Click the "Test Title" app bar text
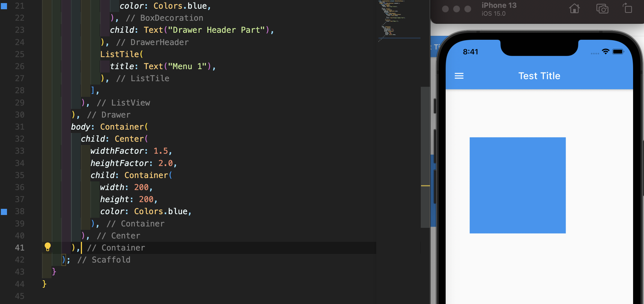Image resolution: width=644 pixels, height=304 pixels. pos(539,76)
